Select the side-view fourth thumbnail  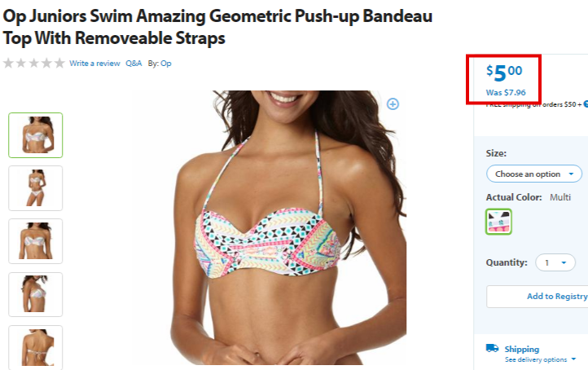pyautogui.click(x=36, y=294)
